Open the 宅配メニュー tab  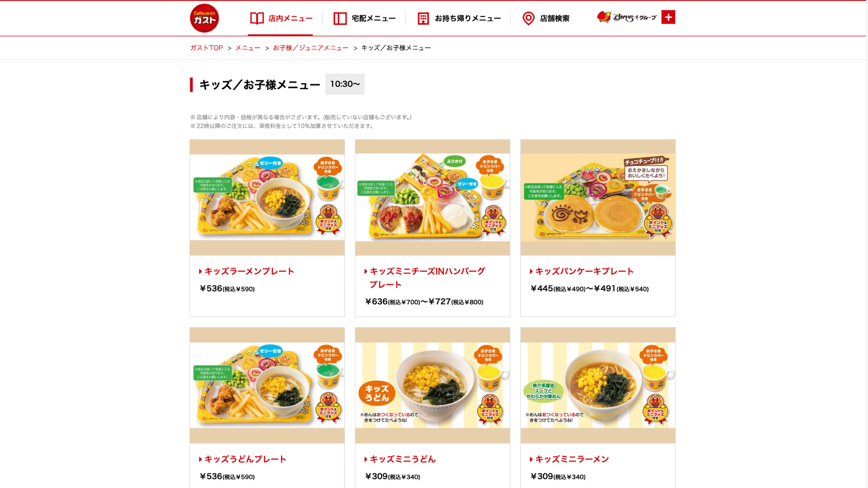(x=364, y=19)
